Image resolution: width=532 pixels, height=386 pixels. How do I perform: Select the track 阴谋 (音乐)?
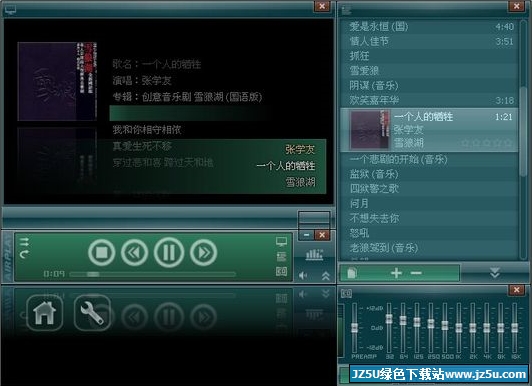pyautogui.click(x=428, y=85)
